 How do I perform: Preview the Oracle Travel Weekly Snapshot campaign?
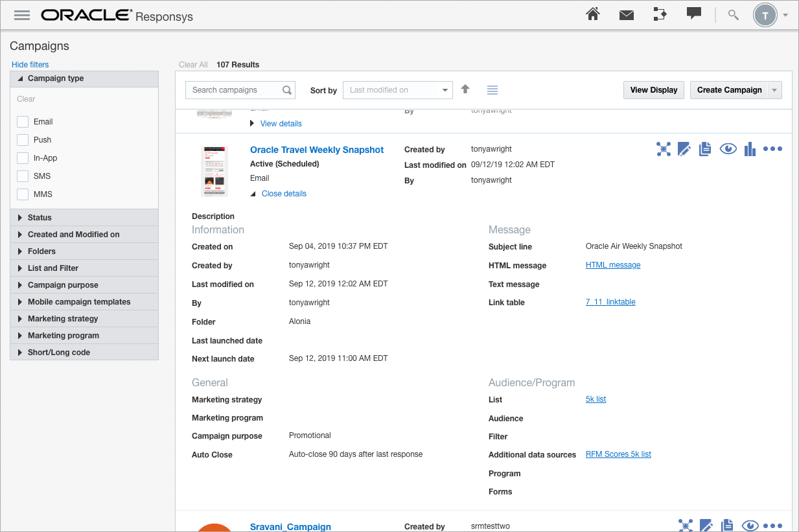pos(728,149)
